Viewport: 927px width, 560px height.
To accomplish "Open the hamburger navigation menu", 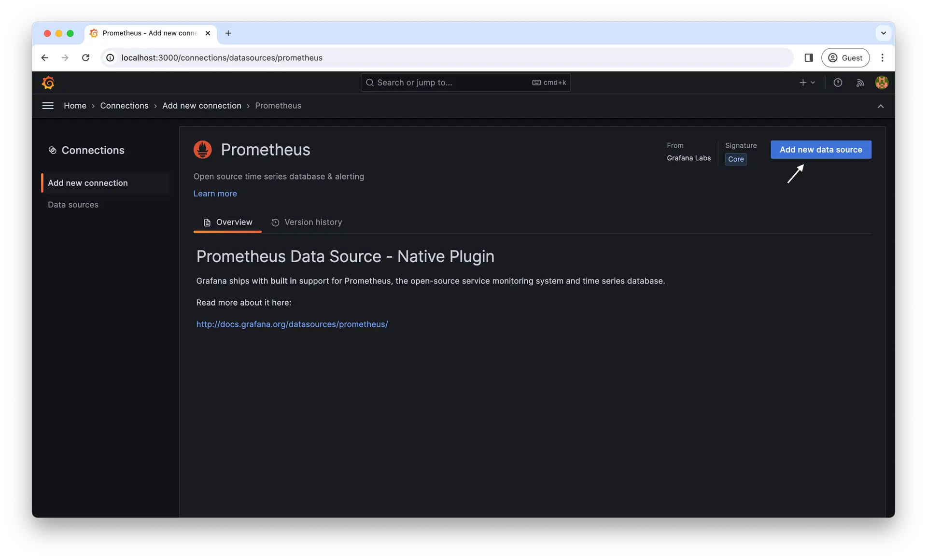I will coord(48,106).
